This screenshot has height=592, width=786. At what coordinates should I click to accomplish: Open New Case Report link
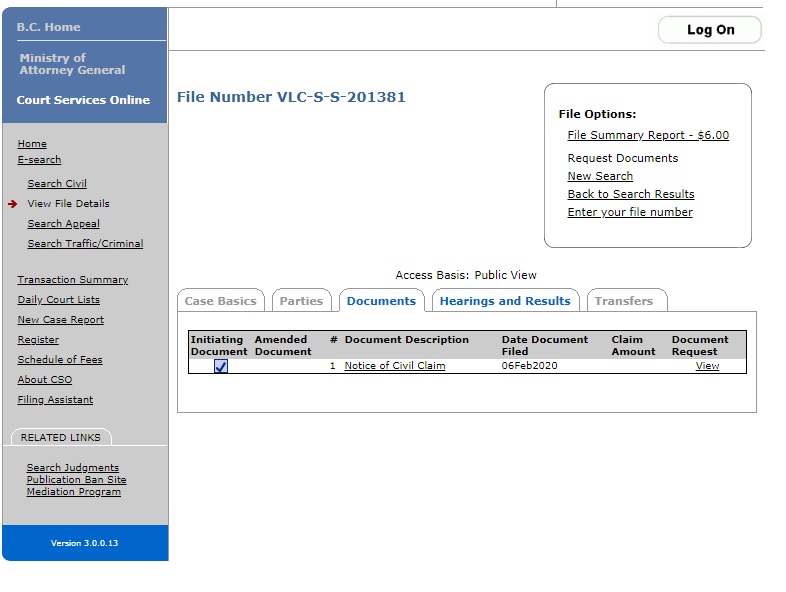(x=61, y=320)
